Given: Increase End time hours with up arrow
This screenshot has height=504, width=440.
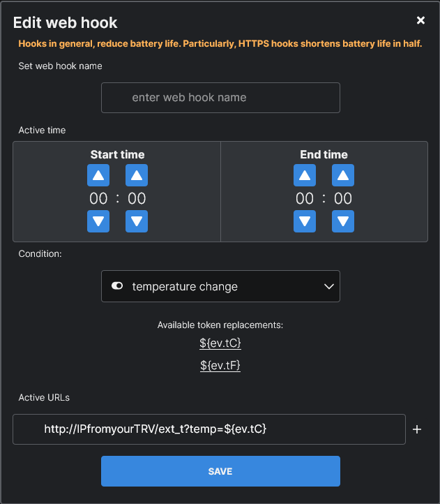Looking at the screenshot, I should (305, 175).
